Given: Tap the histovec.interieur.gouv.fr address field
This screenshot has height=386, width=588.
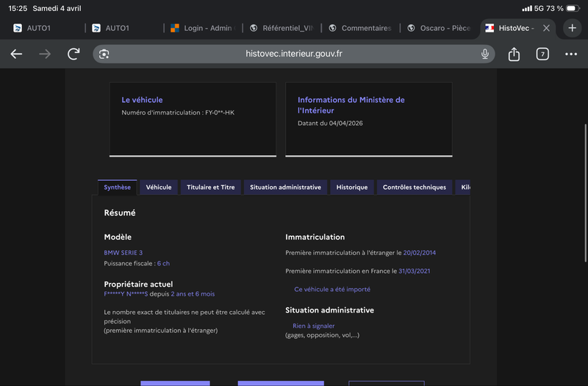Looking at the screenshot, I should pyautogui.click(x=294, y=54).
